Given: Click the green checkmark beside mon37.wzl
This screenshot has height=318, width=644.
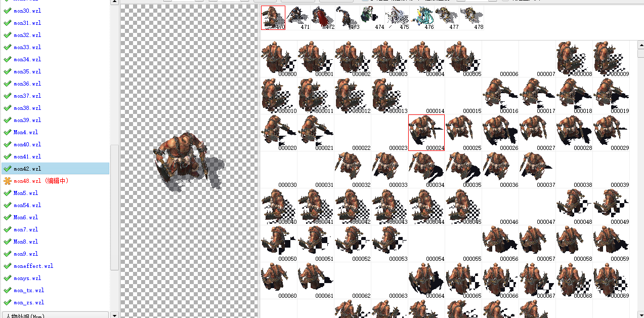Looking at the screenshot, I should click(x=7, y=96).
